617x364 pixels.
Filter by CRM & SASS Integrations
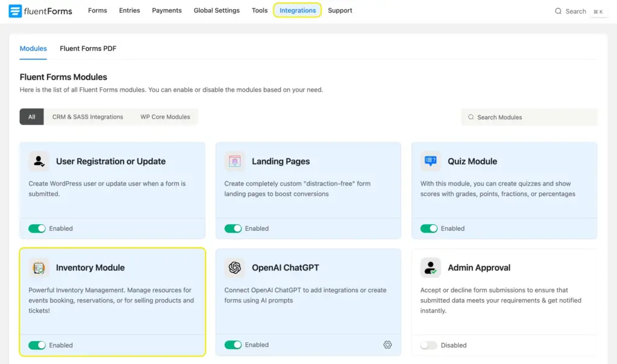pyautogui.click(x=88, y=117)
